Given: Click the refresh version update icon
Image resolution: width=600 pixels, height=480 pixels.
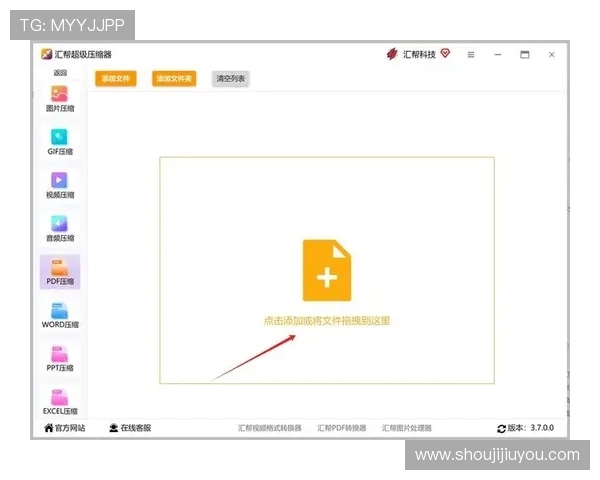Looking at the screenshot, I should tap(501, 429).
